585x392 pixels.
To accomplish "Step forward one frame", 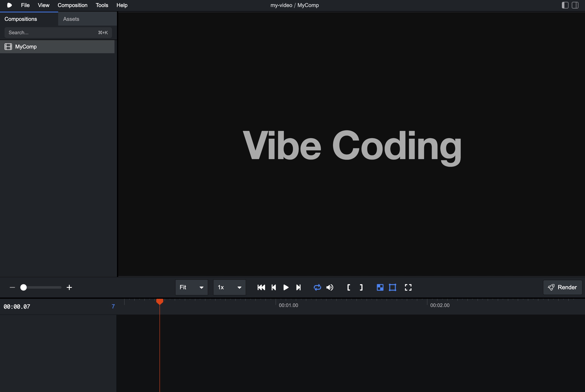I will click(x=298, y=287).
